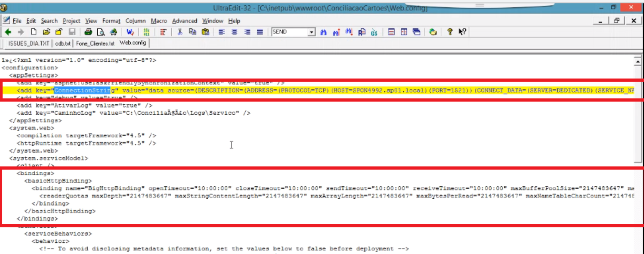Find previous occurrence with up-arrow binoculars
644x254 pixels.
pos(336,32)
